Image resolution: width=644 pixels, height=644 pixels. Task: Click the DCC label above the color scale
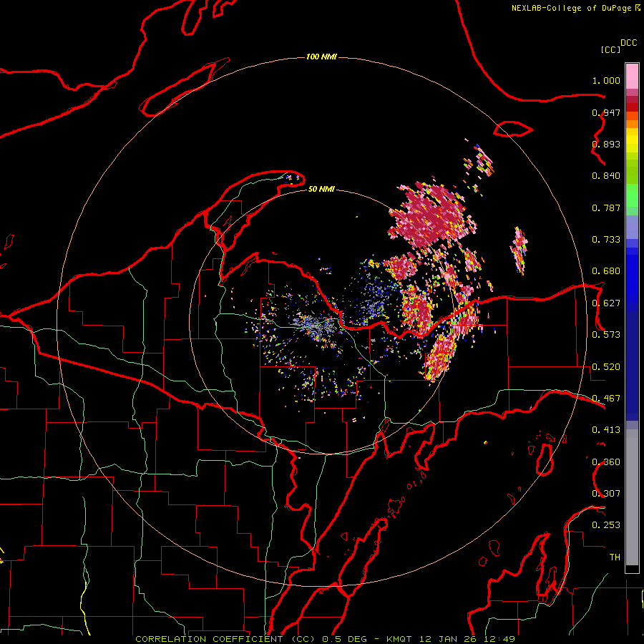coord(629,43)
